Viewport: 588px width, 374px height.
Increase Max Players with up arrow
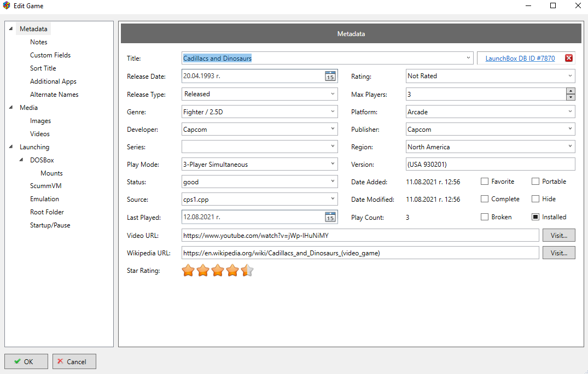point(570,91)
